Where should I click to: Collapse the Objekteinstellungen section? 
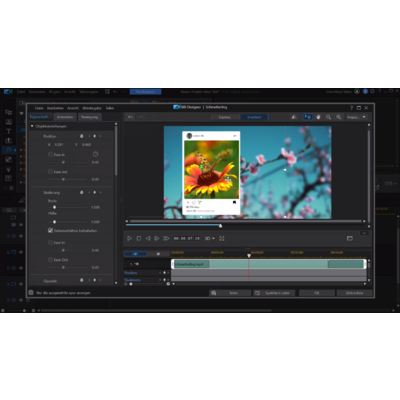[x=32, y=126]
